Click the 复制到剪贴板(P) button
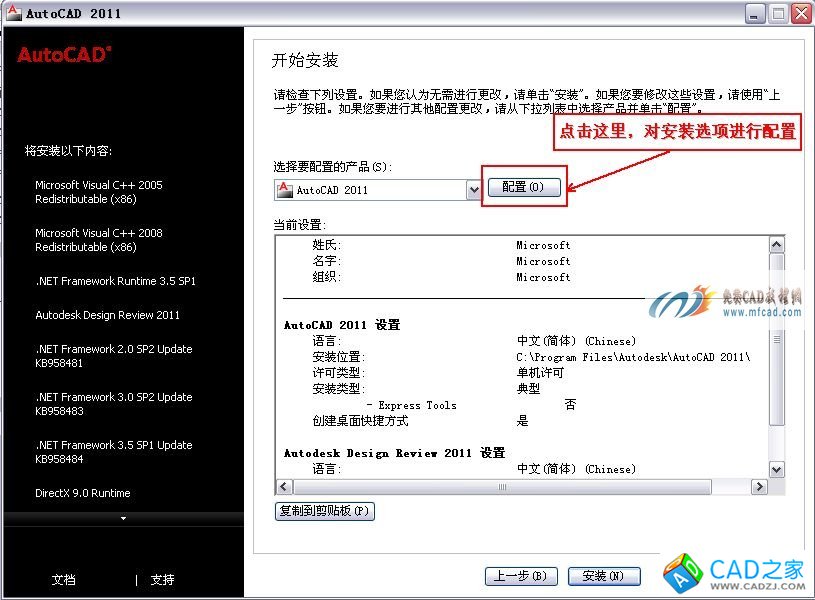 tap(324, 511)
